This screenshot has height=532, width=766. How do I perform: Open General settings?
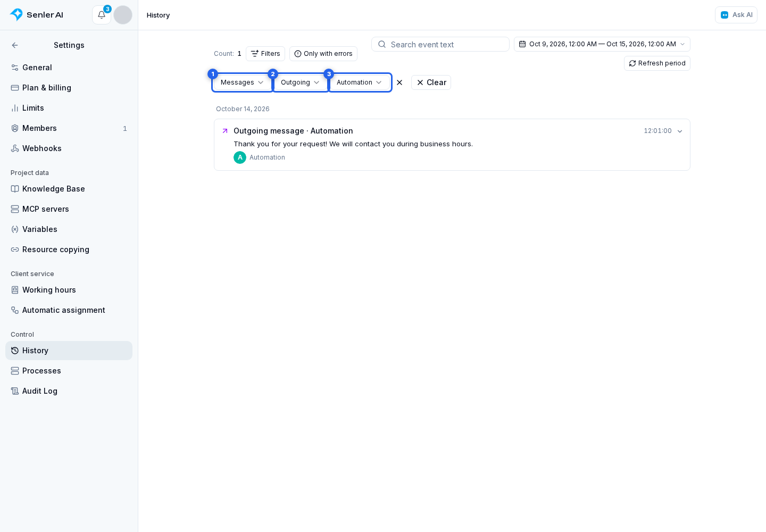pyautogui.click(x=69, y=68)
